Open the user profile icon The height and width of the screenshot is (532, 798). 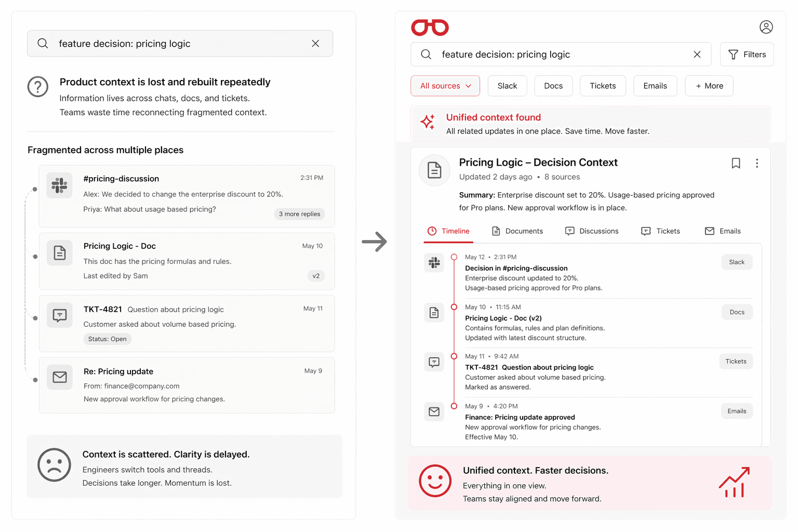click(766, 27)
